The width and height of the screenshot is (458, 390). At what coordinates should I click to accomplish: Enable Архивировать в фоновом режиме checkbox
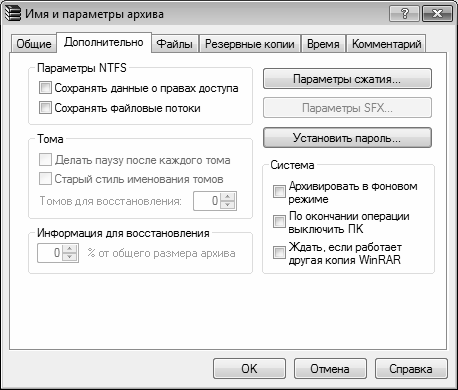click(x=279, y=192)
